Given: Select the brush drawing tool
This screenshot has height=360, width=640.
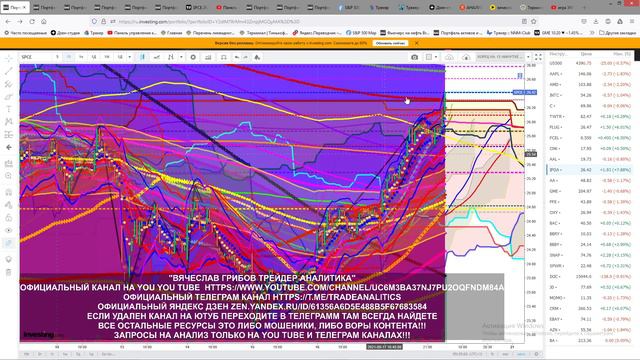Looking at the screenshot, I should 9,97.
